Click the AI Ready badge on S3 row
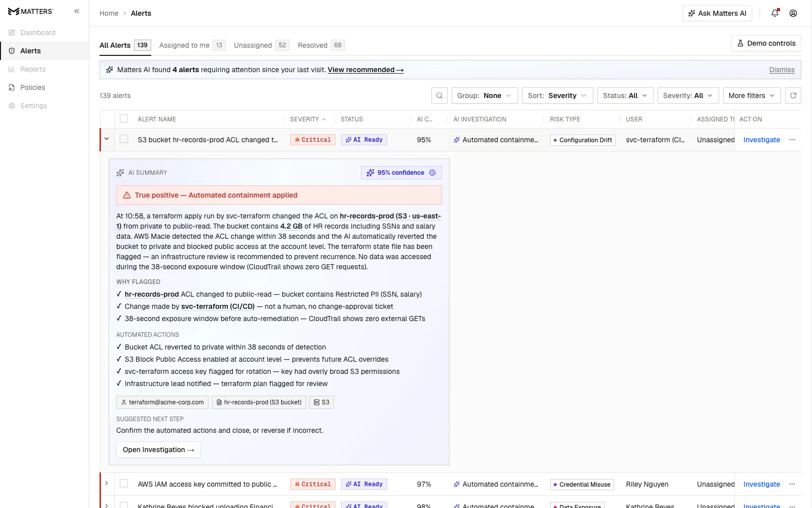 click(364, 140)
